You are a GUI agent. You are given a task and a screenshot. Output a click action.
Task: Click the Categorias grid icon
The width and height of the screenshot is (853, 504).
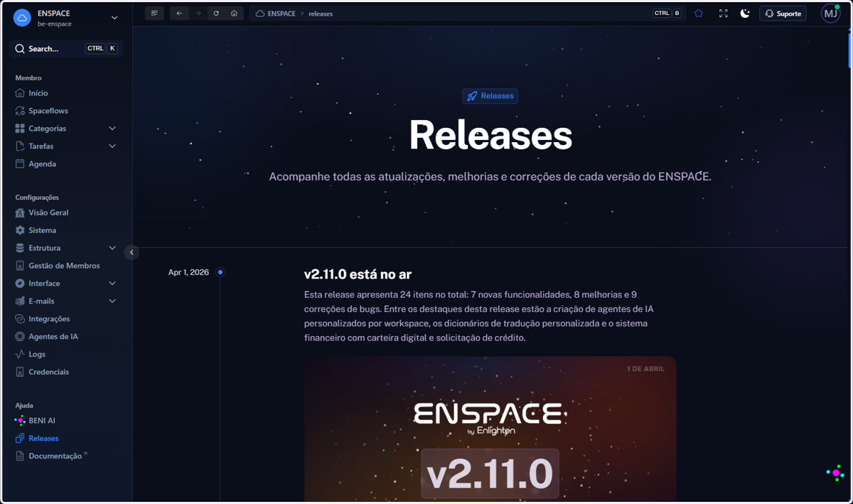pos(20,129)
